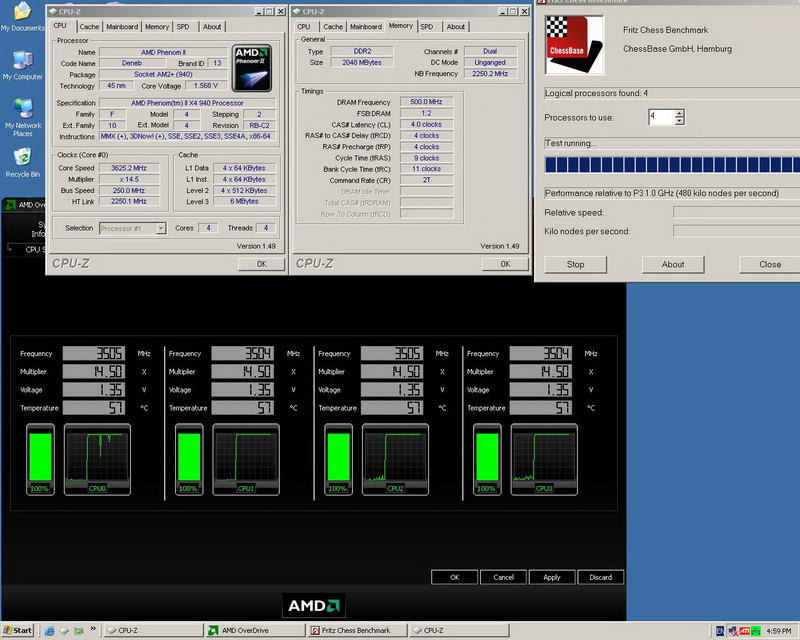This screenshot has width=800, height=640.
Task: Open the My Documents desktop icon
Action: (x=22, y=16)
